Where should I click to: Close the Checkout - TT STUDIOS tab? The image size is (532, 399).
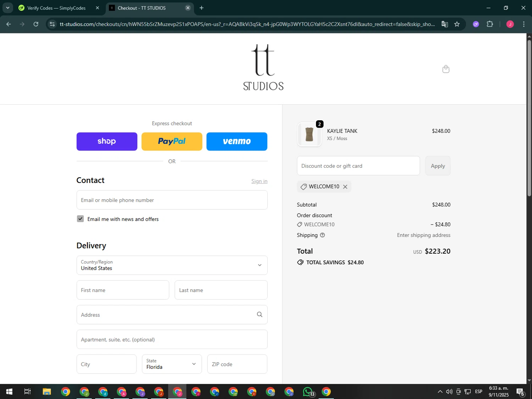point(188,8)
